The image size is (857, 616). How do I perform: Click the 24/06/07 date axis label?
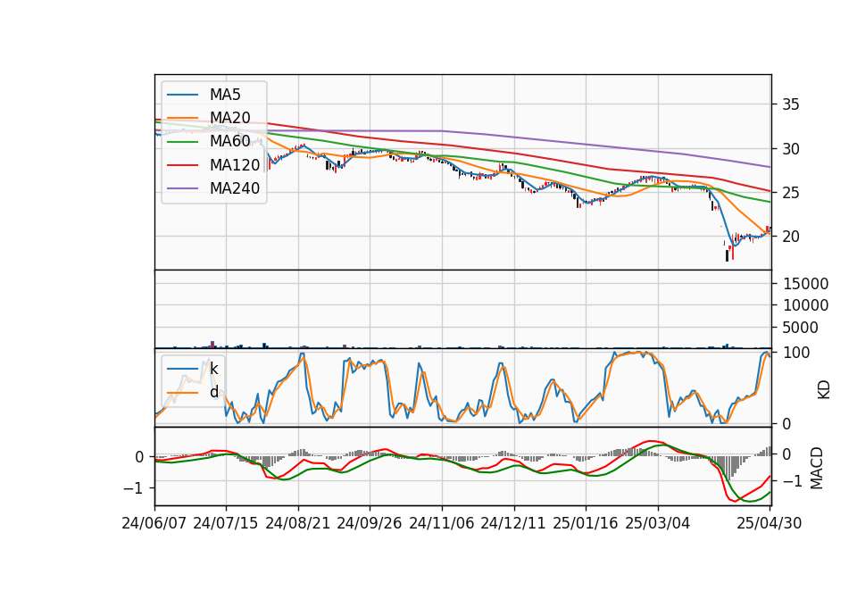pyautogui.click(x=154, y=523)
